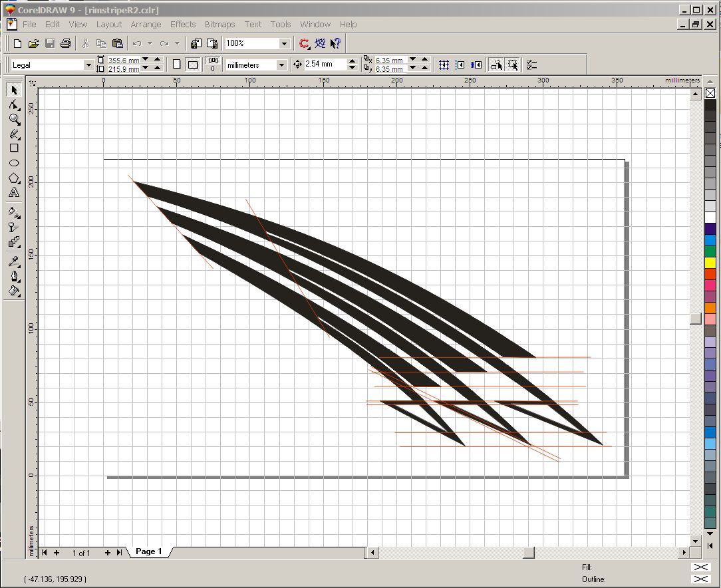
Task: Expand the millimeters units dropdown
Action: click(281, 65)
